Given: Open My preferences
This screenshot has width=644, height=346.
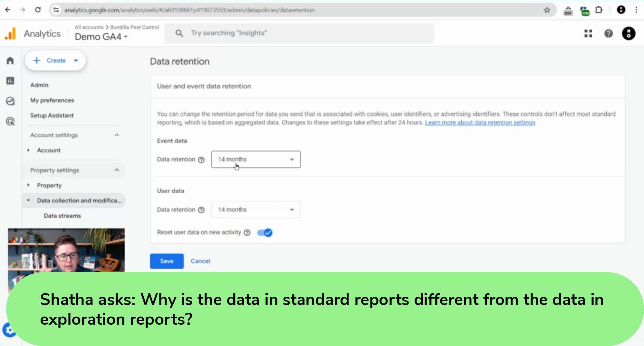Looking at the screenshot, I should pyautogui.click(x=52, y=100).
